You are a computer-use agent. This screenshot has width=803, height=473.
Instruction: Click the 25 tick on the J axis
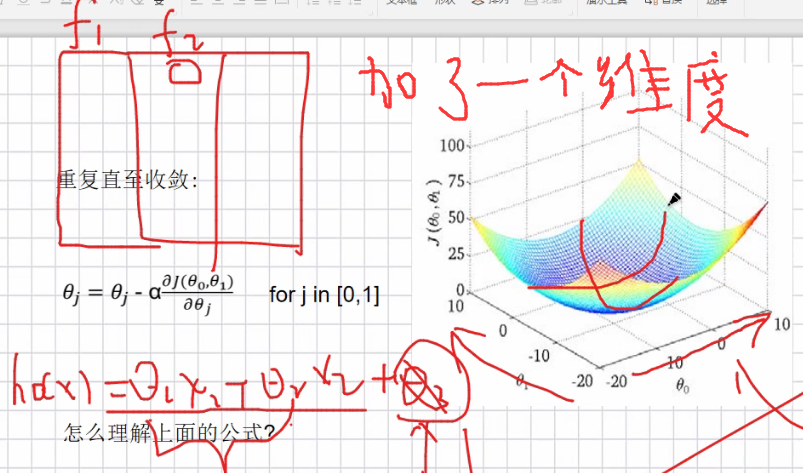pyautogui.click(x=456, y=254)
